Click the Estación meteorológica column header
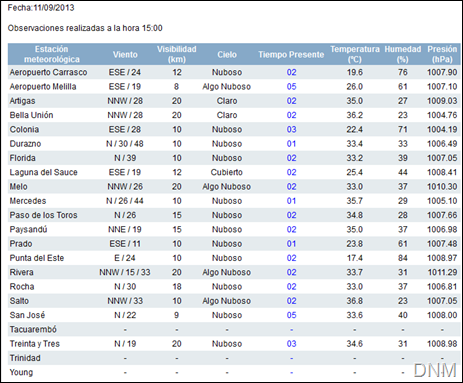463x383 pixels. (52, 54)
